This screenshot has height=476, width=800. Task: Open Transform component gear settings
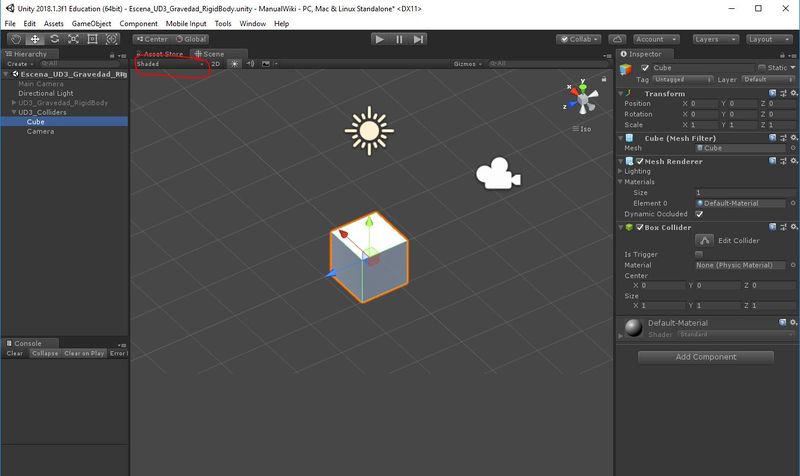click(x=794, y=93)
